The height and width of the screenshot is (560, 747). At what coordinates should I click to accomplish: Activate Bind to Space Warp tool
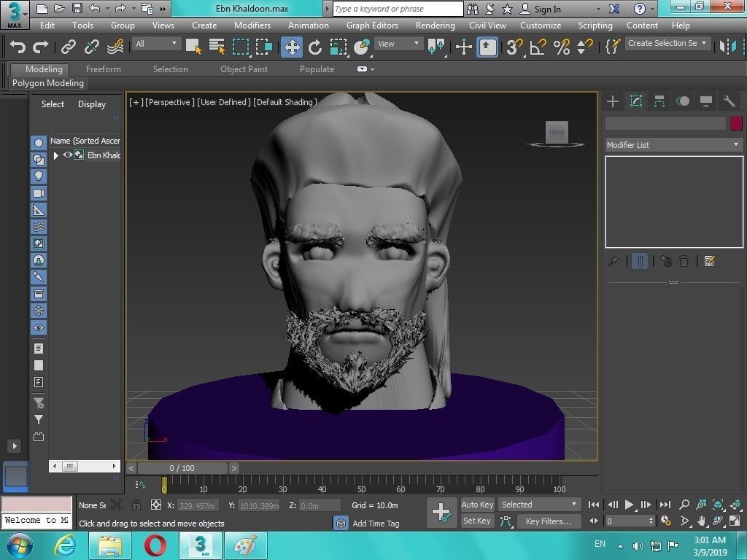(115, 47)
